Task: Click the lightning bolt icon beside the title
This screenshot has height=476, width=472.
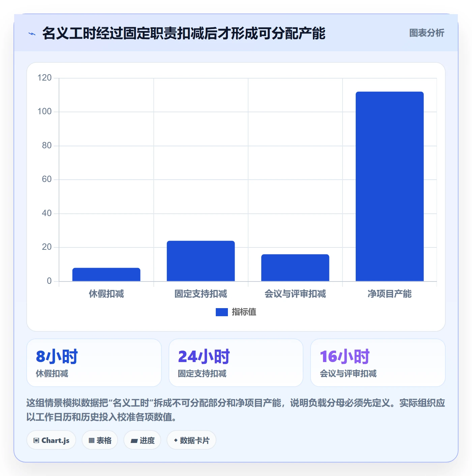Action: (32, 34)
